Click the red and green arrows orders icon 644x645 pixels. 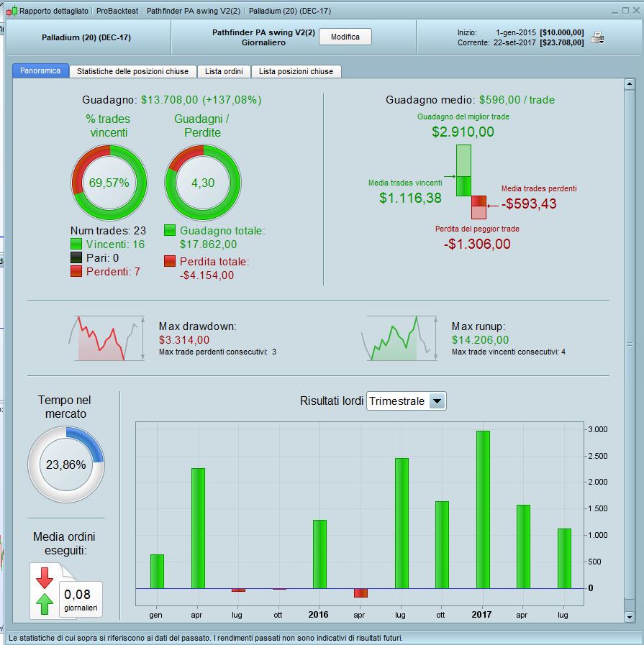45,590
